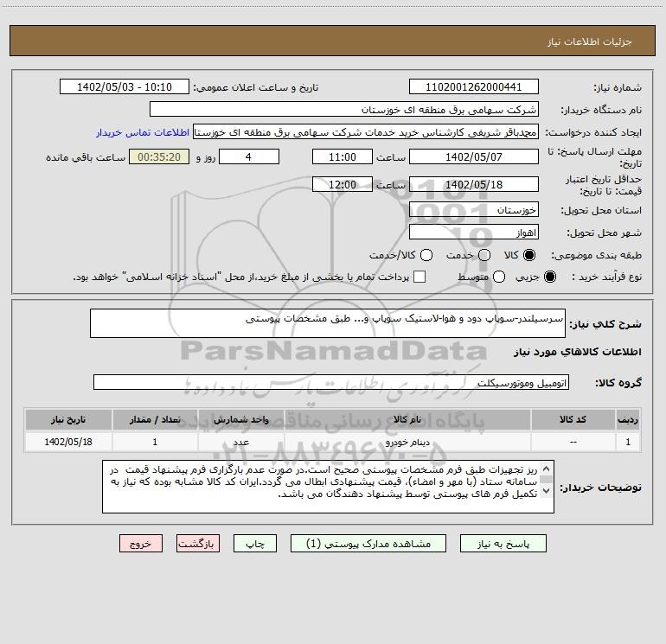Click the عدد unit cell
This screenshot has height=644, width=666.
(240, 442)
